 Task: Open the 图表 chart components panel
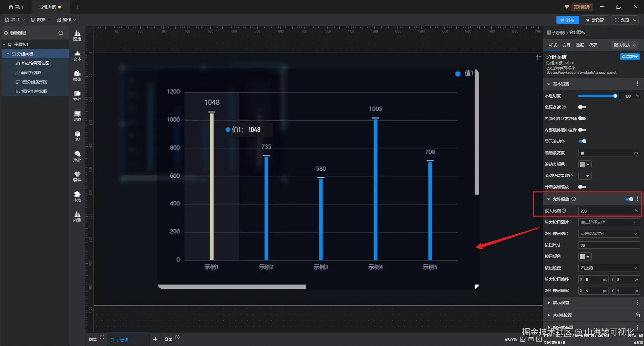[77, 36]
